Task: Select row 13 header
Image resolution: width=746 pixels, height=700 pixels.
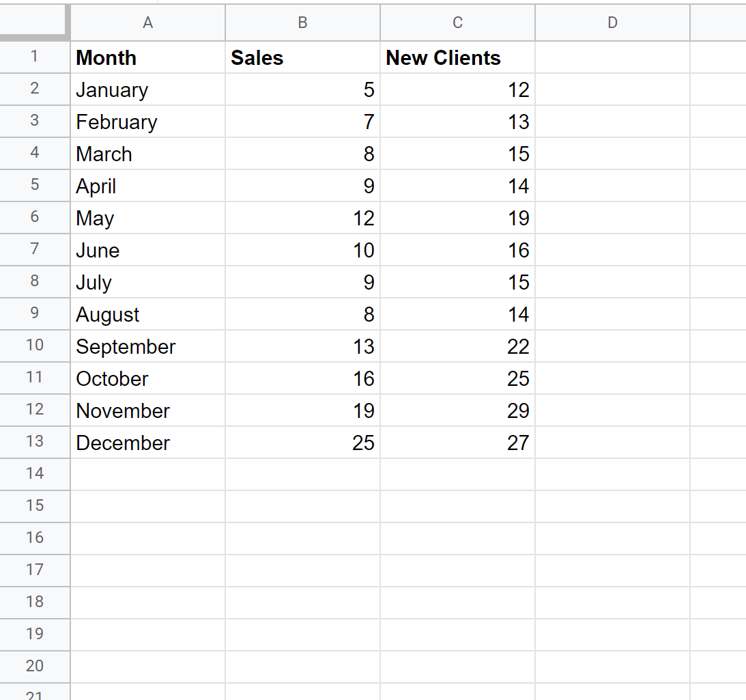Action: click(x=35, y=442)
